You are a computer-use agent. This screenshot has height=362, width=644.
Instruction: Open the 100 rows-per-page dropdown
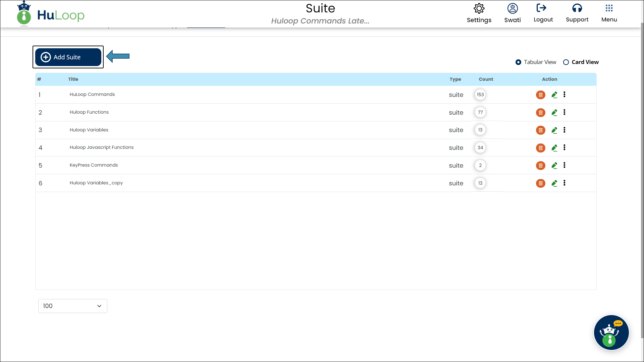click(x=73, y=306)
